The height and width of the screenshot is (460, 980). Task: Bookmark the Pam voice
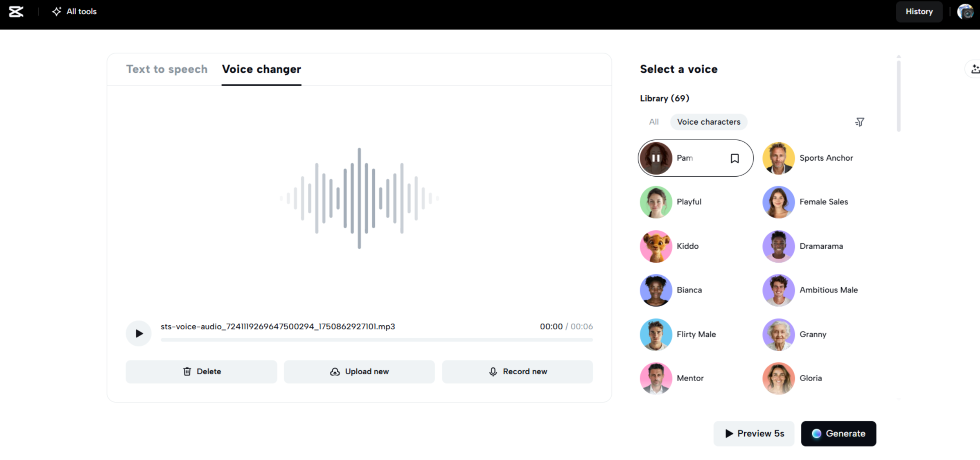point(735,158)
